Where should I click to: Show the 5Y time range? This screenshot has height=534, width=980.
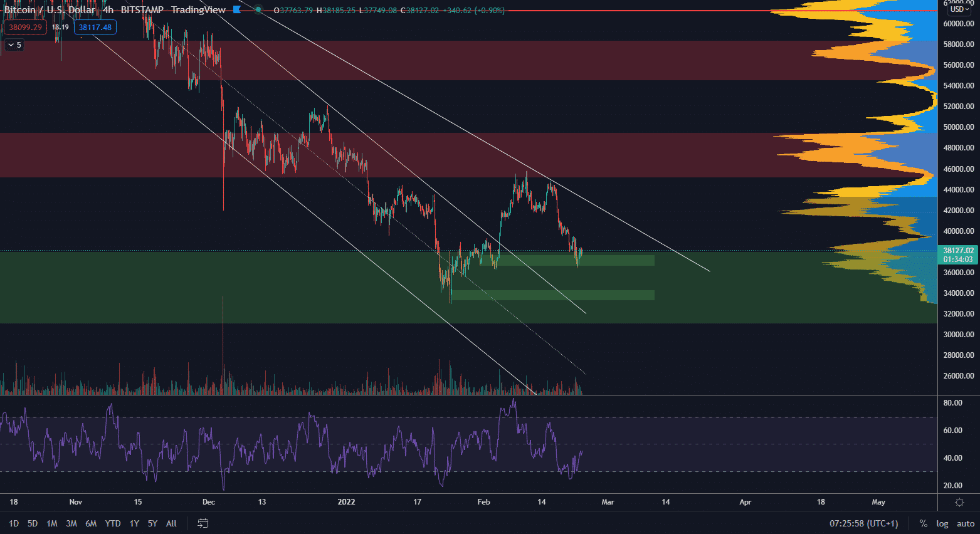click(x=152, y=523)
